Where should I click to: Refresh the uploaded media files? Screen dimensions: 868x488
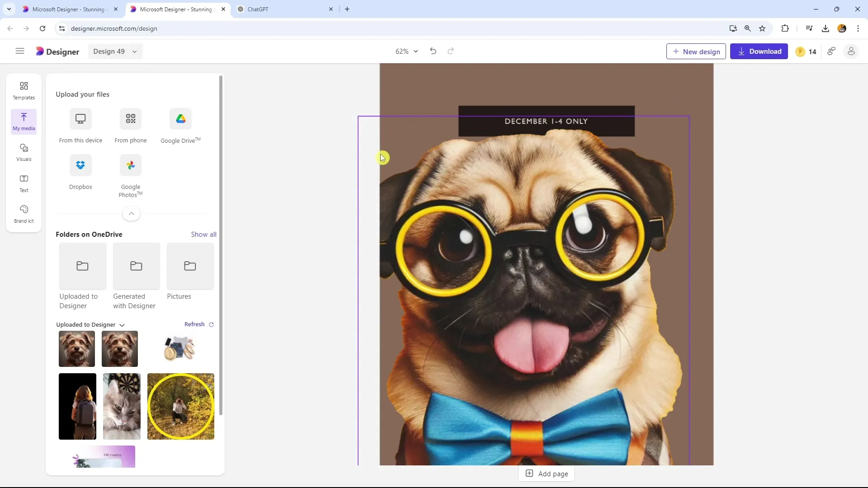199,324
